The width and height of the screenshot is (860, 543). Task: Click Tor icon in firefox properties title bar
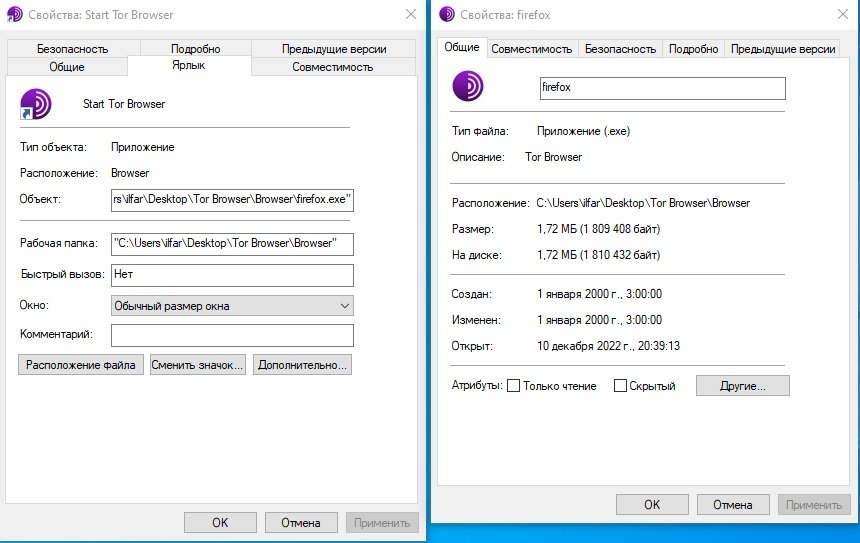coord(446,14)
